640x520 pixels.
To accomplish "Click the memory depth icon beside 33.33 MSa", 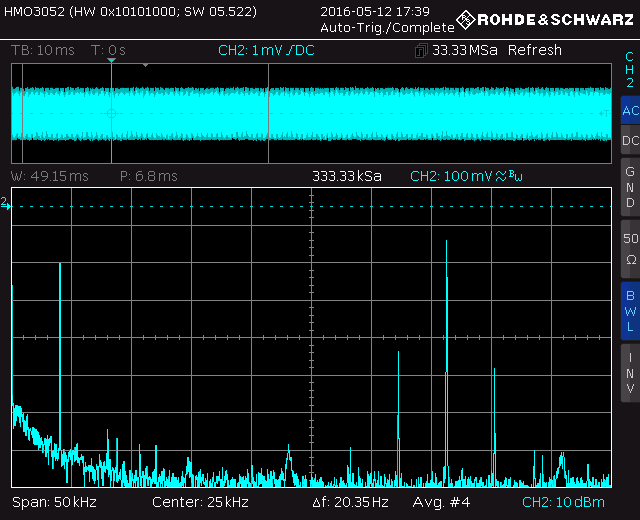I will 422,50.
